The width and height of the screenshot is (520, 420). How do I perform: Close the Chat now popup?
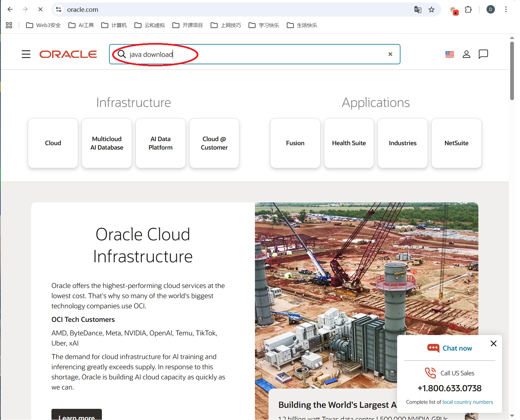point(493,344)
